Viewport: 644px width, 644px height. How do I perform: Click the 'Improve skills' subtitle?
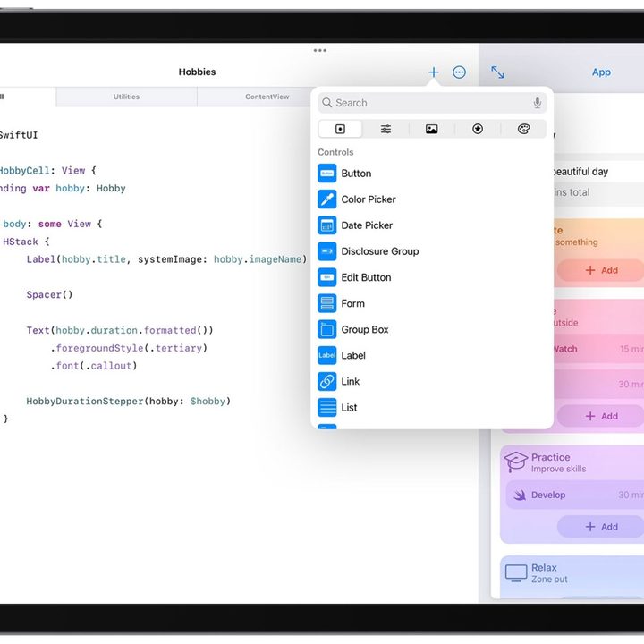coord(558,469)
